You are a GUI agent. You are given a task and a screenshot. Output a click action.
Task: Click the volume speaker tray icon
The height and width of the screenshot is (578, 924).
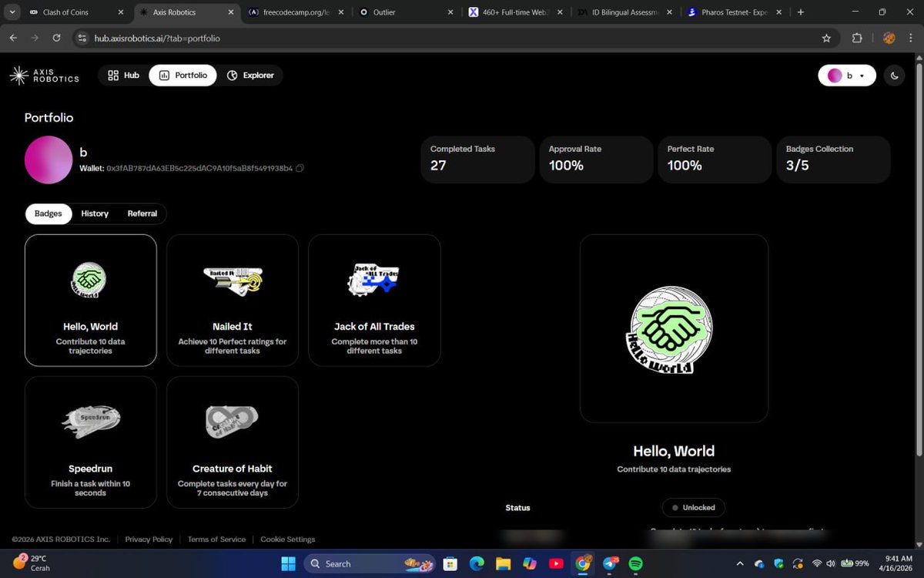(x=832, y=563)
